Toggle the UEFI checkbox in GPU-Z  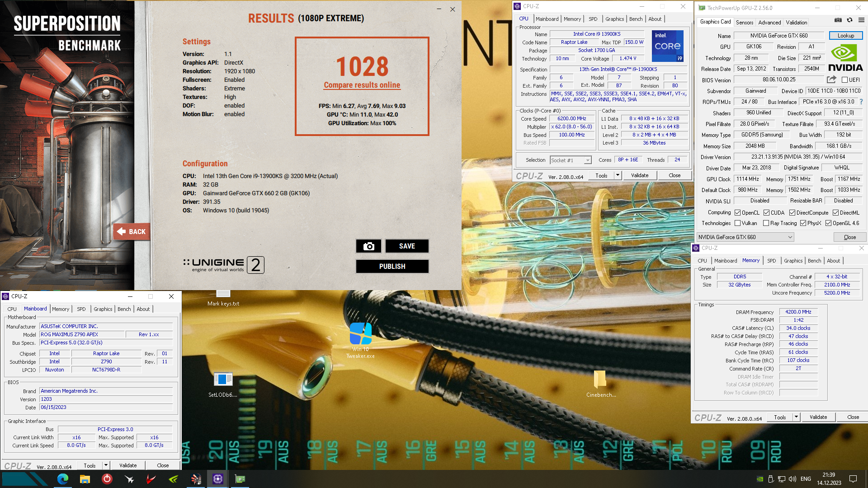[844, 80]
